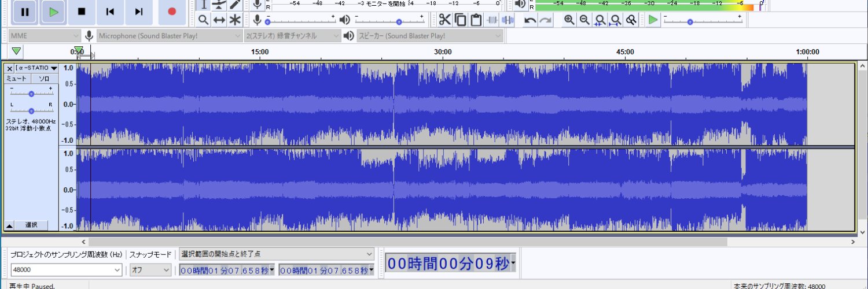Click the red Record button
Viewport: 868px width, 289px height.
pos(171,12)
